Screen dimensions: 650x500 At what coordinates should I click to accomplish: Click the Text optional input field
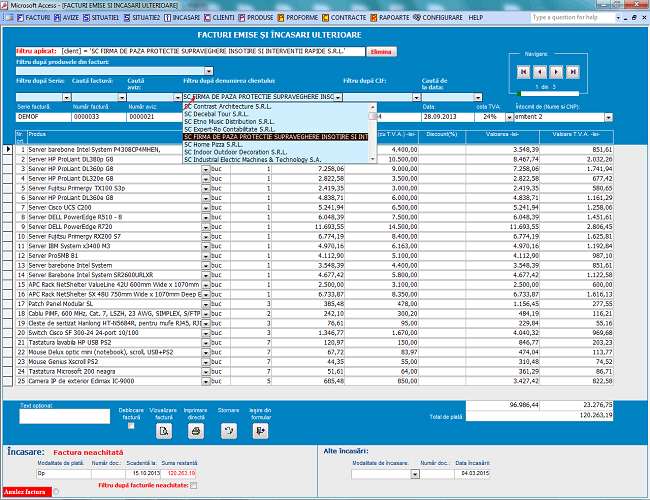point(65,416)
